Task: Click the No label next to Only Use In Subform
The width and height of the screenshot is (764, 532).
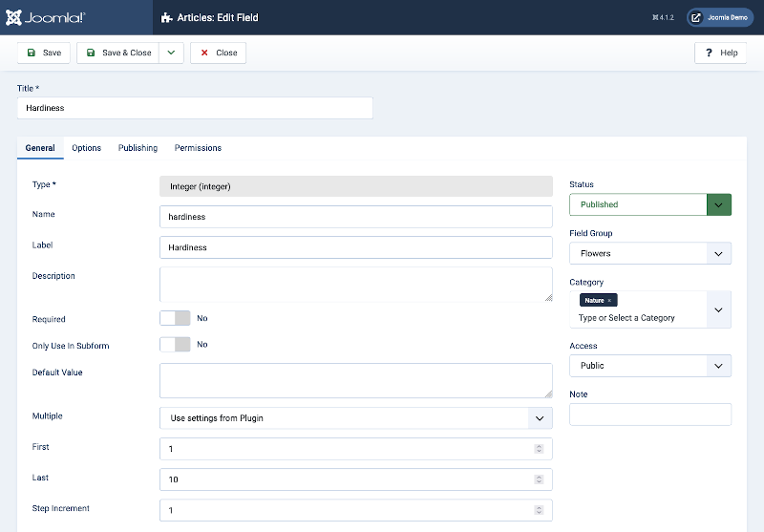Action: (x=202, y=345)
